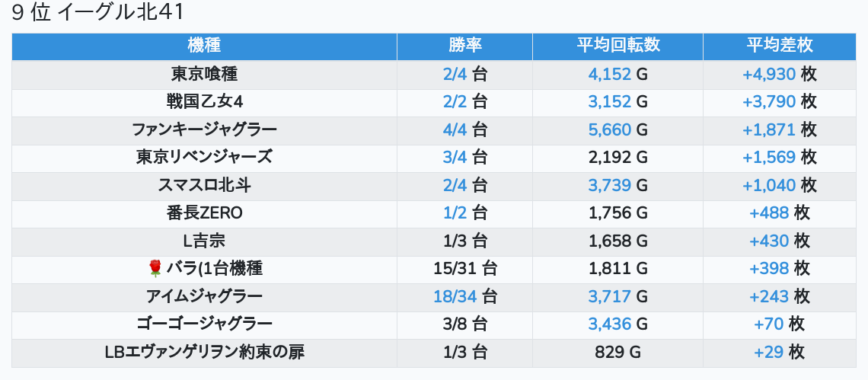Click the +4,930 枚 difference value
This screenshot has width=868, height=380.
[x=779, y=74]
